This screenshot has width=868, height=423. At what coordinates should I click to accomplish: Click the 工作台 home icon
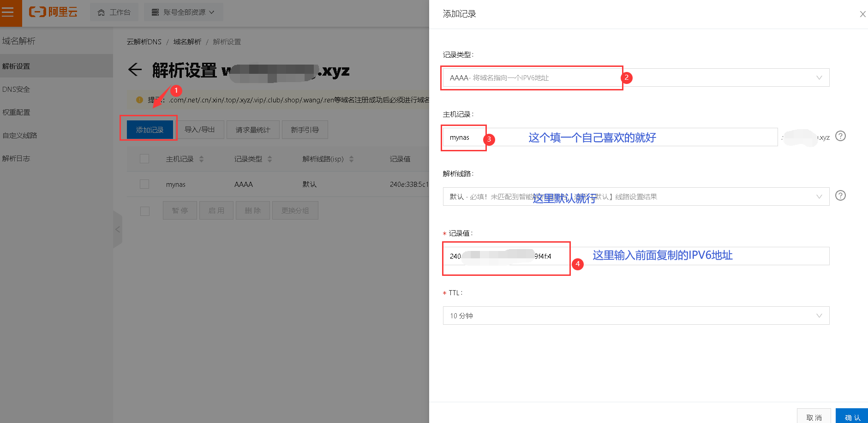pos(102,12)
